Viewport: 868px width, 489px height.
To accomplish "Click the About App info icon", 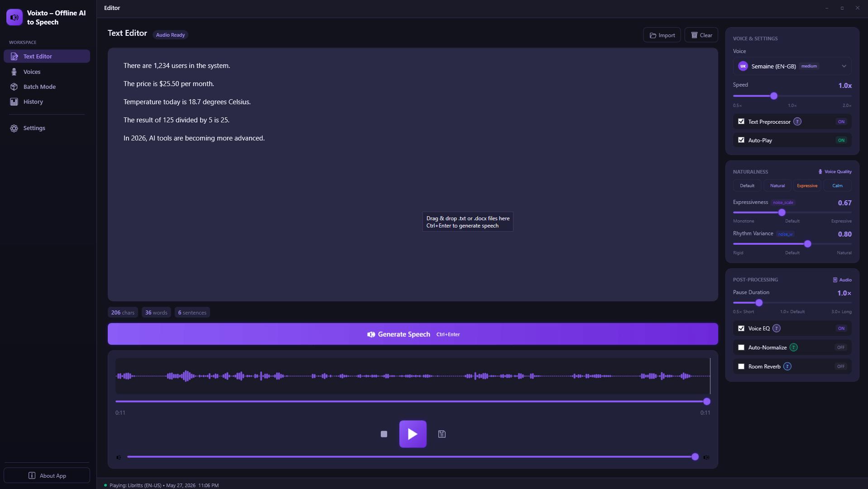I will (x=32, y=475).
